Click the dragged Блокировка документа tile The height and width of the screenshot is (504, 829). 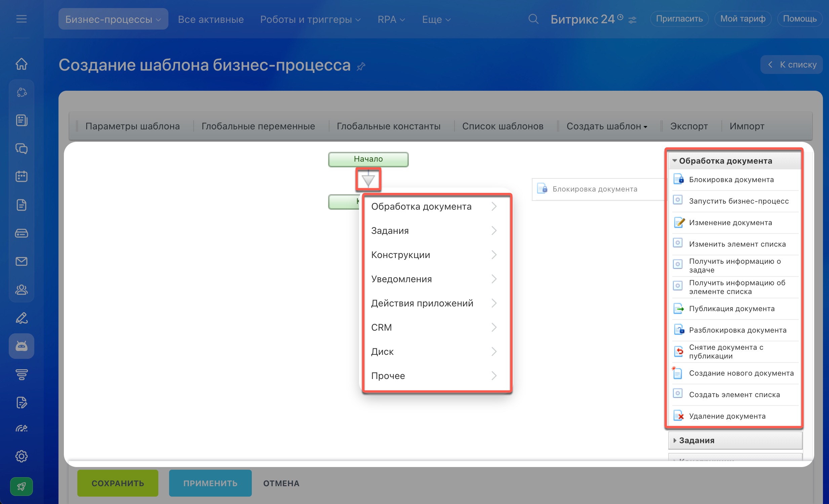(599, 189)
